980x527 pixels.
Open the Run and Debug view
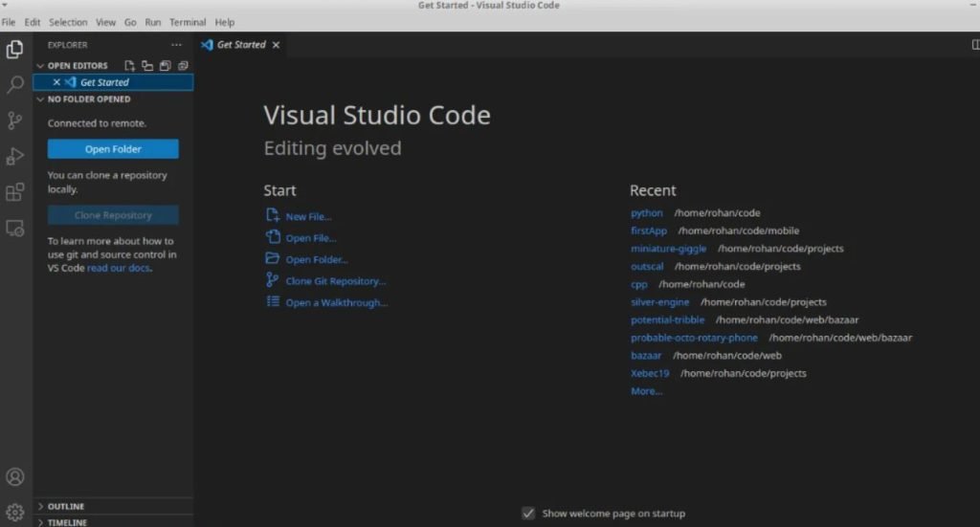click(15, 156)
